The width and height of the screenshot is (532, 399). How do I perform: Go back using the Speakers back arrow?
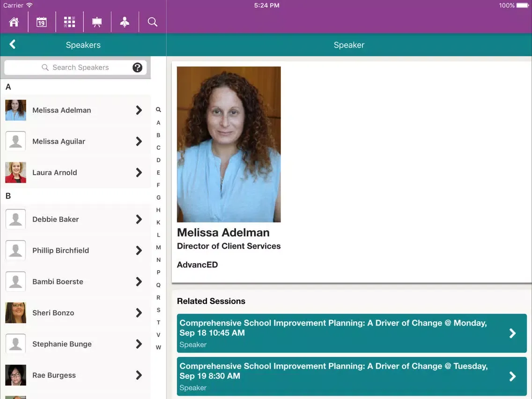click(x=13, y=44)
